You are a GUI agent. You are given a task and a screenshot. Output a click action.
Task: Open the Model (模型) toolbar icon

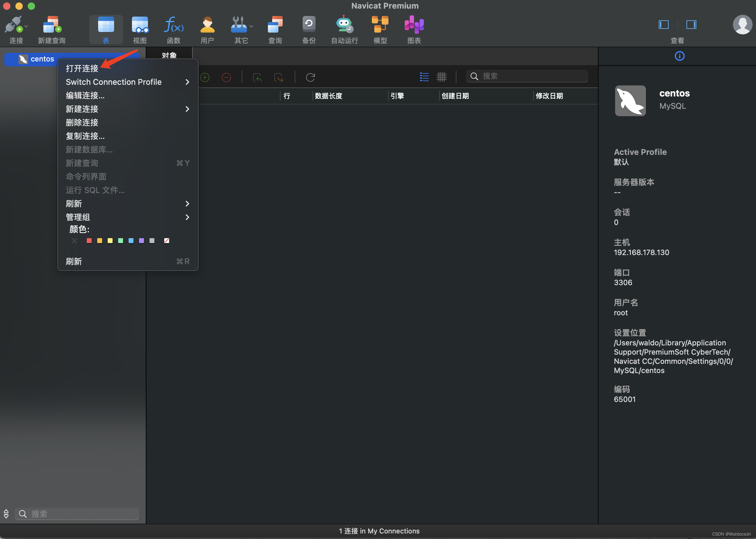pyautogui.click(x=380, y=25)
